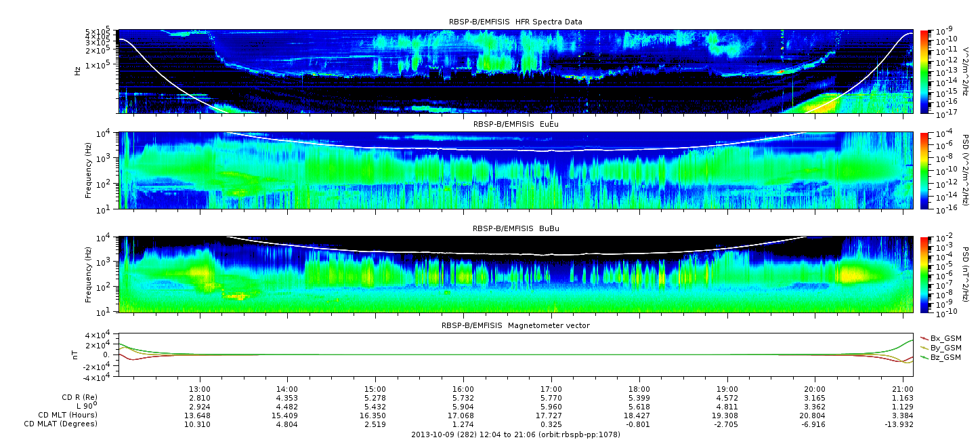Viewport: 980px width, 446px height.
Task: Click the 5.770 CD R value under 17:00
Action: [551, 397]
